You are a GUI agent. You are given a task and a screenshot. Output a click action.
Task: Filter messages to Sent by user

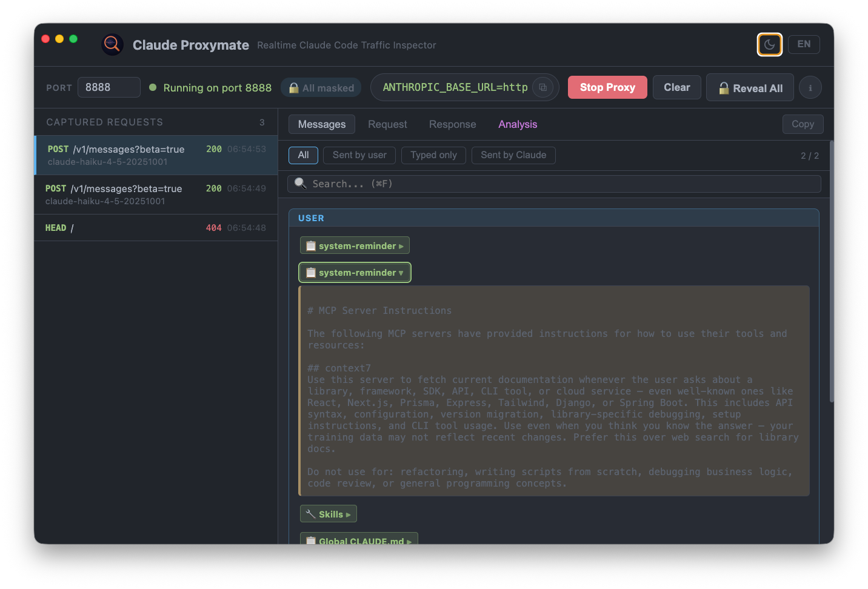point(359,155)
